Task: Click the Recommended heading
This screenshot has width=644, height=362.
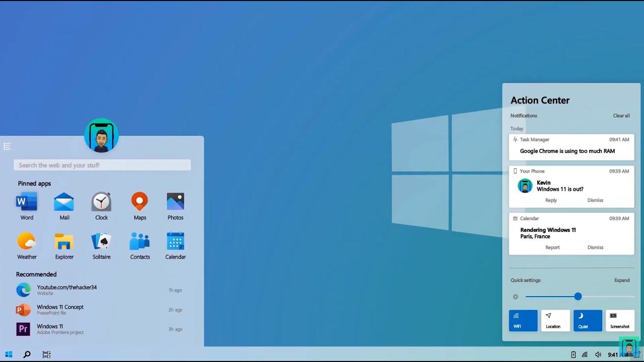Action: 36,275
